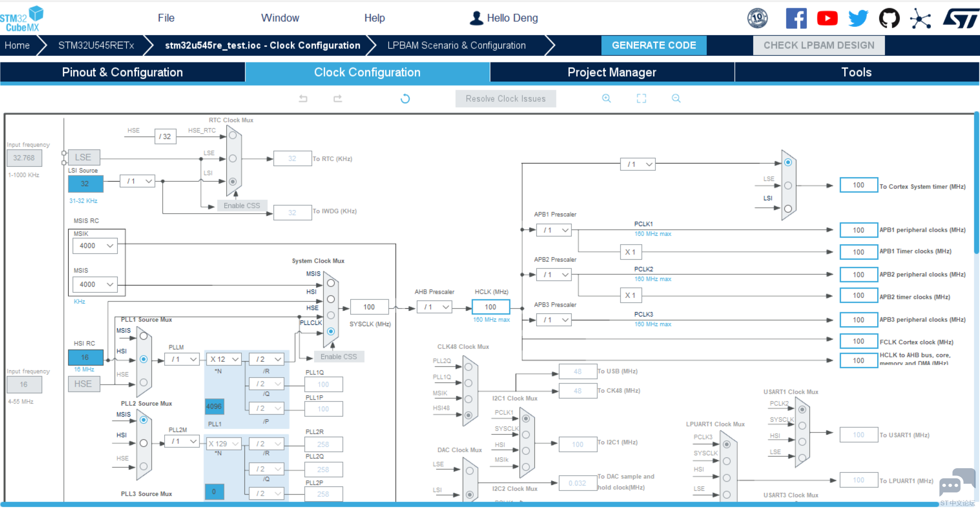
Task: Open the Twitter bird icon link
Action: 858,19
